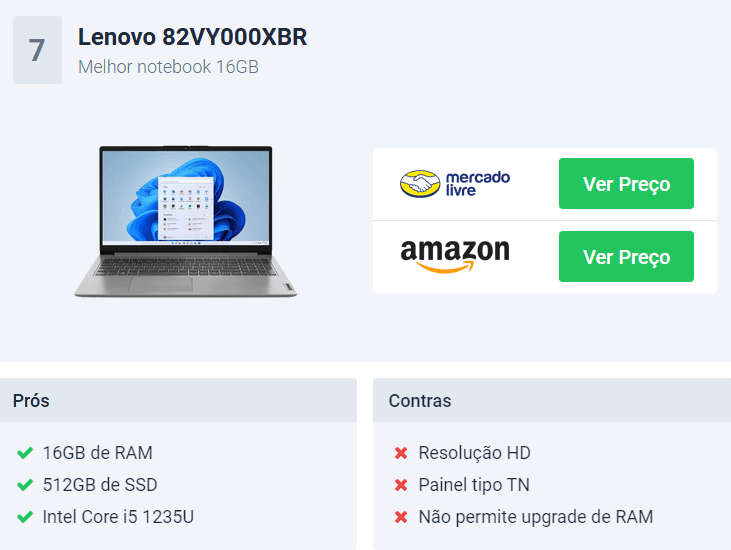Click green checkmark beside 512GB de SSD

coord(25,485)
